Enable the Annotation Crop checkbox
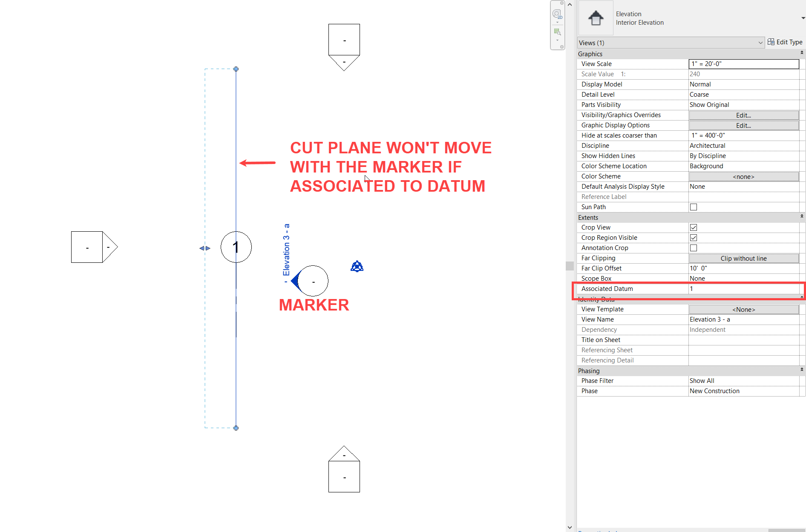 tap(693, 247)
